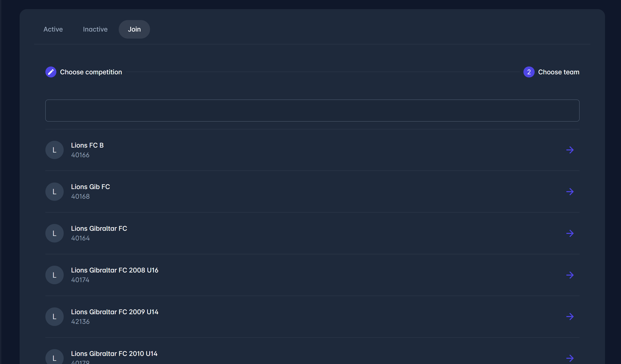Select the Join tab
The image size is (621, 364).
[x=134, y=29]
